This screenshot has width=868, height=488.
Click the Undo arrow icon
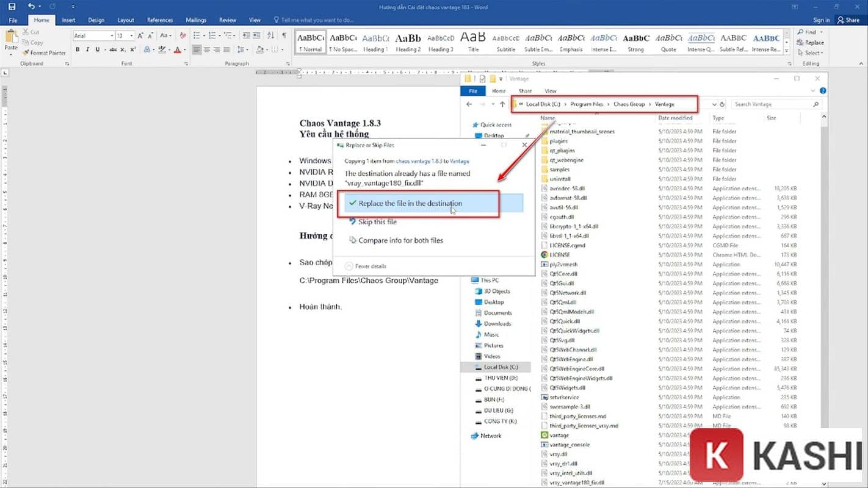pos(31,6)
